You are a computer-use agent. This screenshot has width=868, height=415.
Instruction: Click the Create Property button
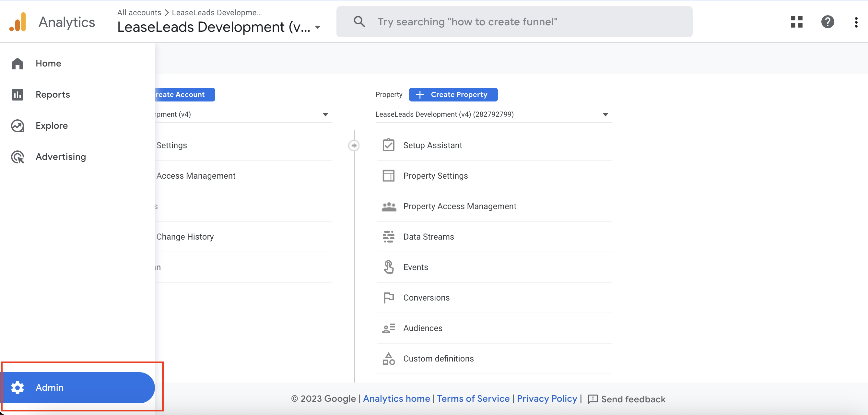tap(453, 95)
